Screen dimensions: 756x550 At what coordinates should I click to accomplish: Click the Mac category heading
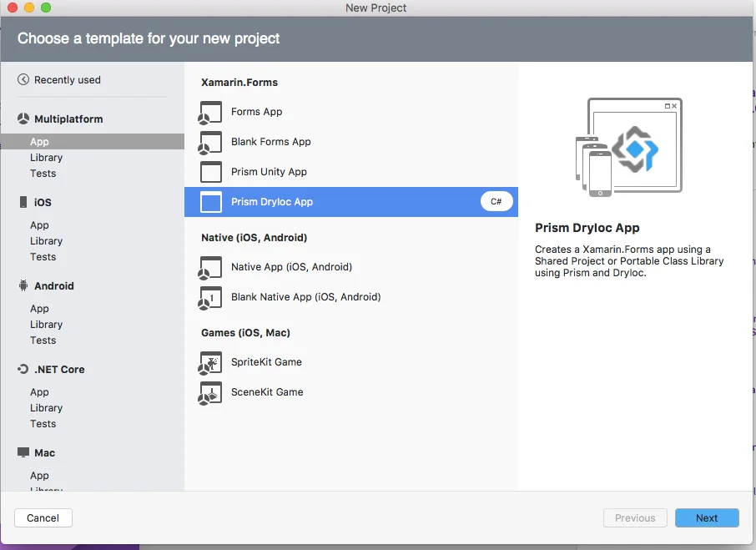pos(44,452)
